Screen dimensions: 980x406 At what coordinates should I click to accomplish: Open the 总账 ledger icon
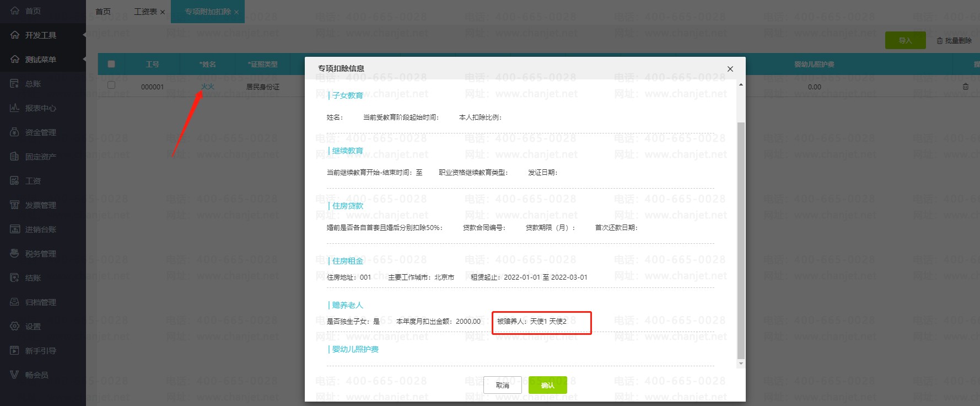tap(15, 84)
